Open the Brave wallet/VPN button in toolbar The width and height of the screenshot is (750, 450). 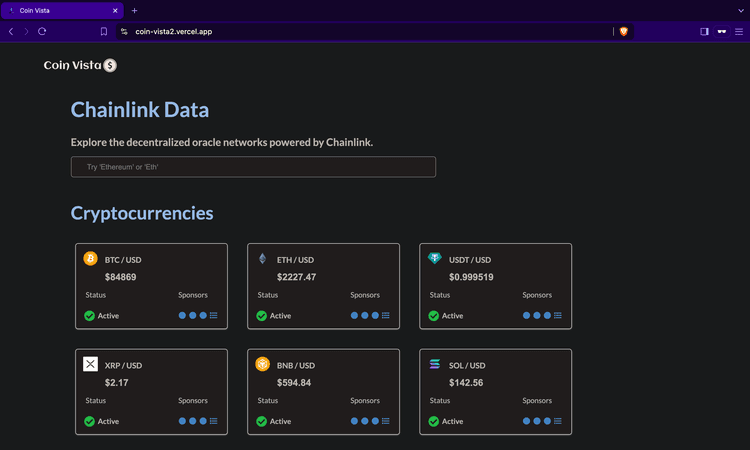(722, 32)
